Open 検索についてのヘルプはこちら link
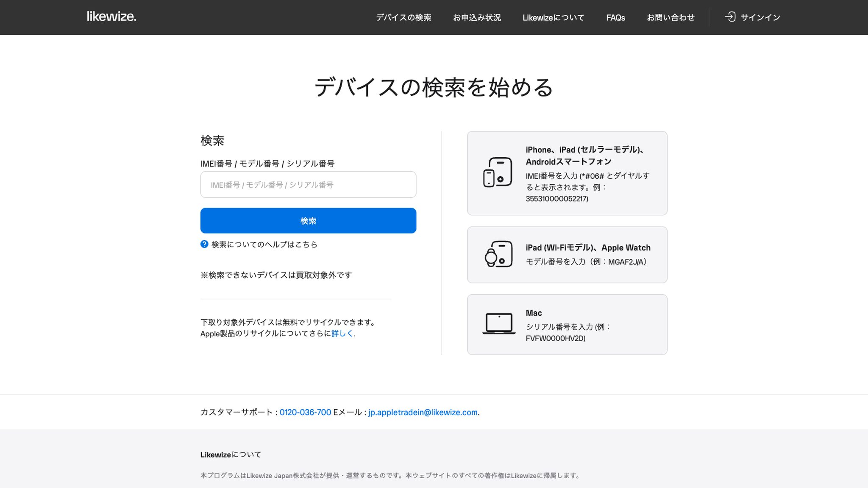Viewport: 868px width, 488px height. point(264,244)
